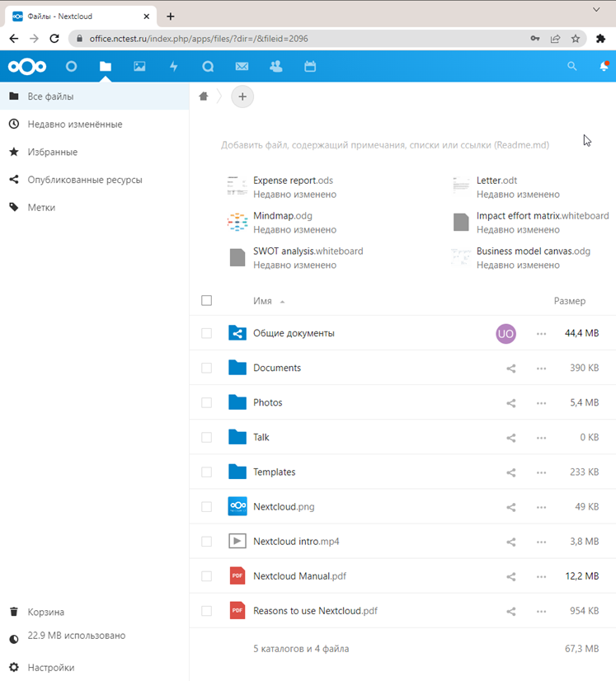Open actions menu for Reasons to use Nextcloud.pdf
This screenshot has width=616, height=681.
coord(541,612)
